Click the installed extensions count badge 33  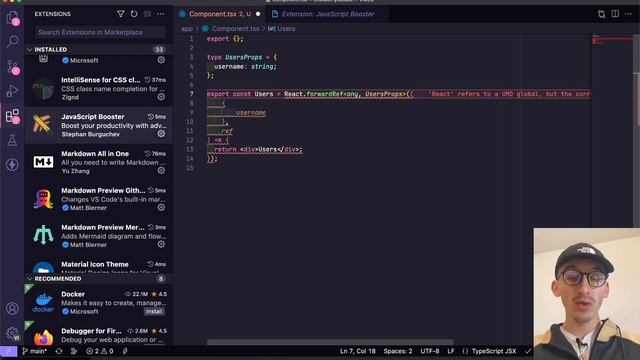coord(159,49)
